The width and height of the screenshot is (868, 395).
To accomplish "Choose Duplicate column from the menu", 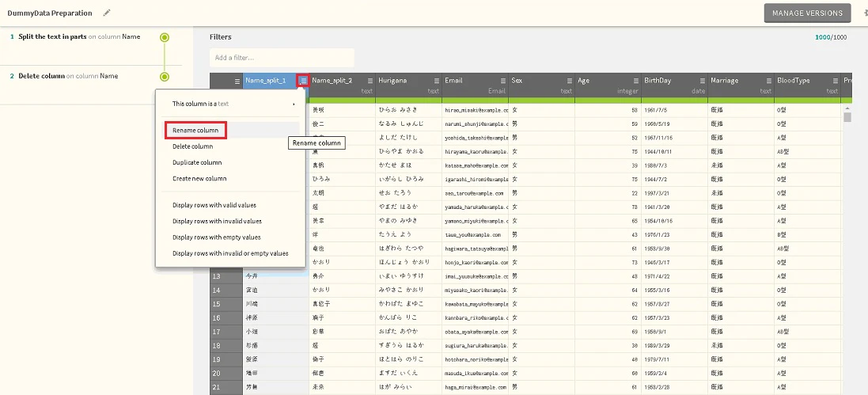I will click(x=197, y=162).
